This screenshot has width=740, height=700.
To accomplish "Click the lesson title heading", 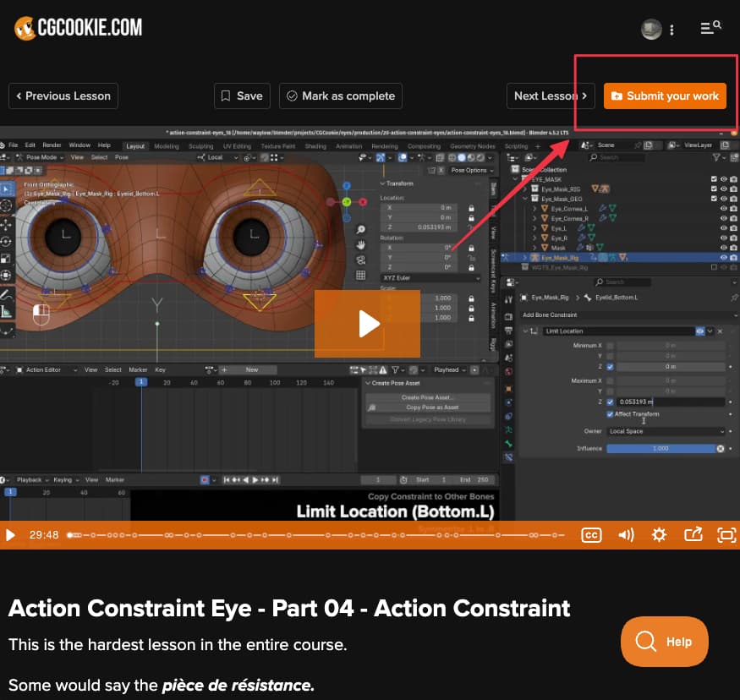I will click(289, 608).
